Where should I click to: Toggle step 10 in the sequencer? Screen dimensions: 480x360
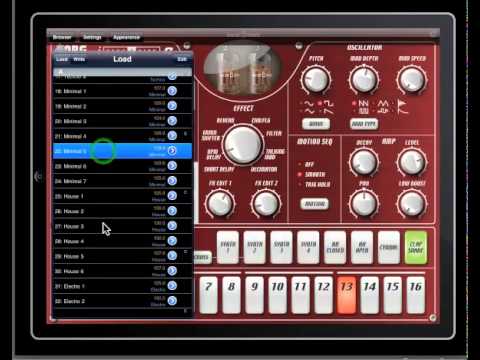[278, 295]
